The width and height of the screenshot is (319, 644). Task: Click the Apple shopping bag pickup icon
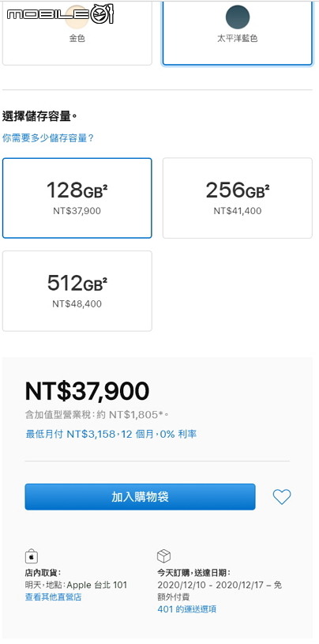pyautogui.click(x=32, y=556)
